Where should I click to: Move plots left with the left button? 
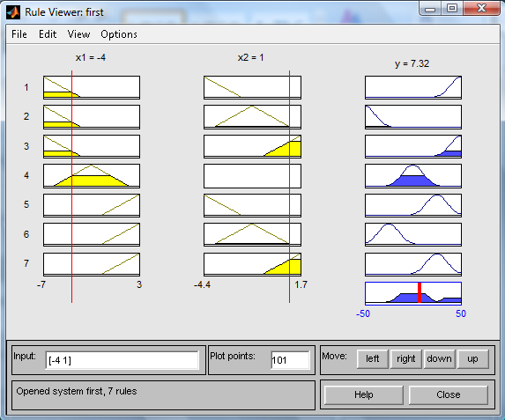(372, 359)
